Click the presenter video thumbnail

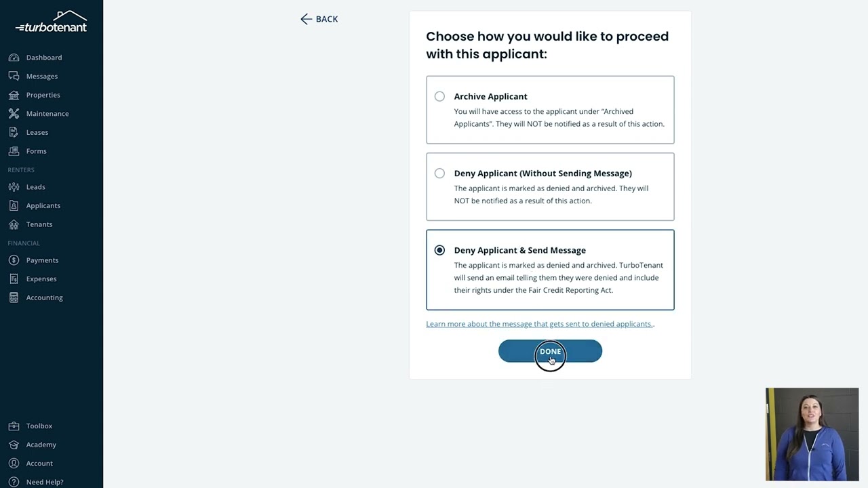click(x=812, y=434)
